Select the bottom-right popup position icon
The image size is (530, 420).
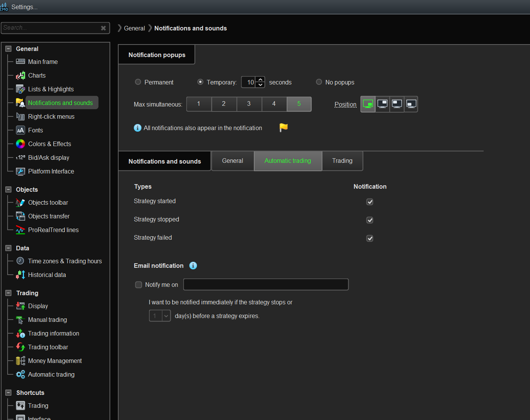368,104
